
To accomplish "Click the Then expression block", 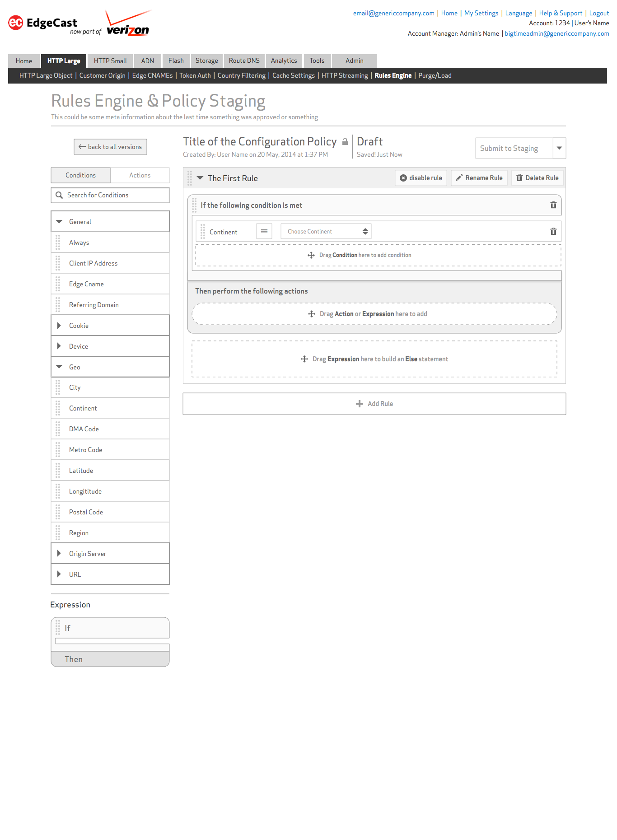I will (110, 659).
